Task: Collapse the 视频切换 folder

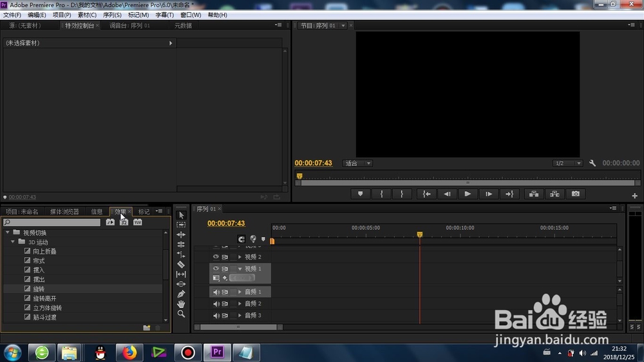Action: point(7,233)
